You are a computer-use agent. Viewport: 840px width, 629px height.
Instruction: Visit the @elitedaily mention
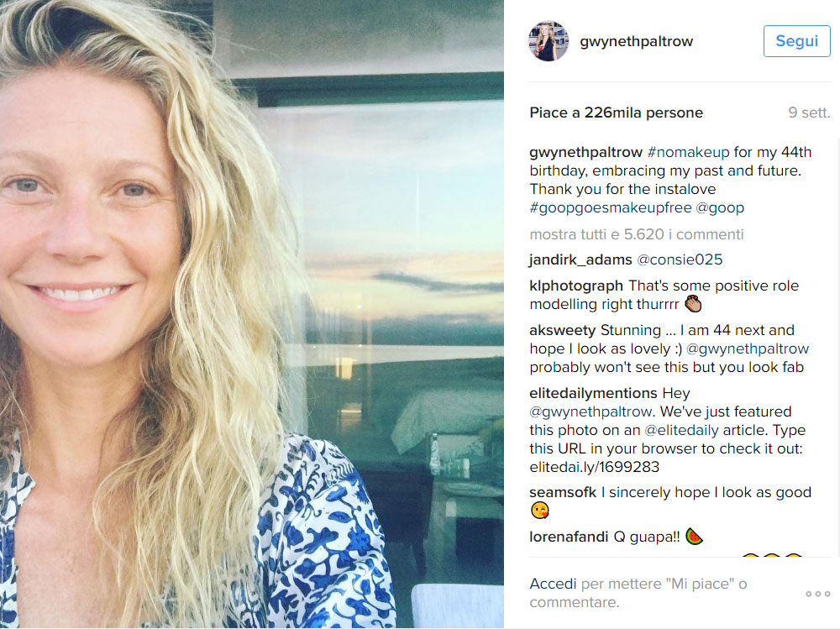[x=681, y=430]
